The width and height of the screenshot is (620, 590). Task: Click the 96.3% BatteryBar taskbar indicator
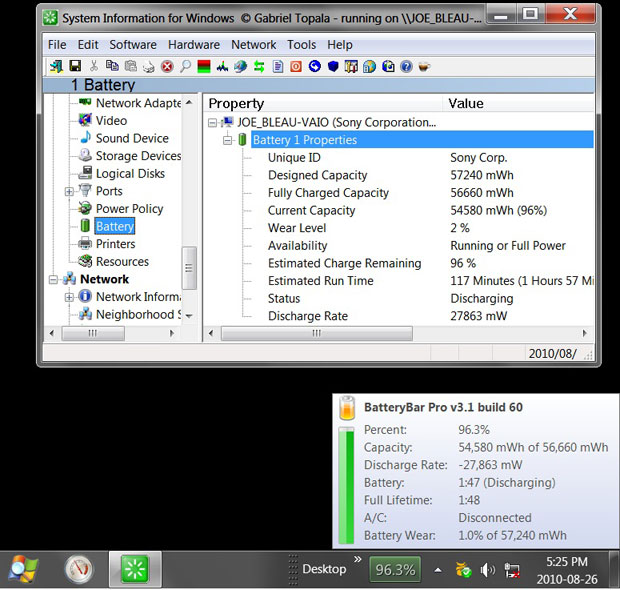395,569
